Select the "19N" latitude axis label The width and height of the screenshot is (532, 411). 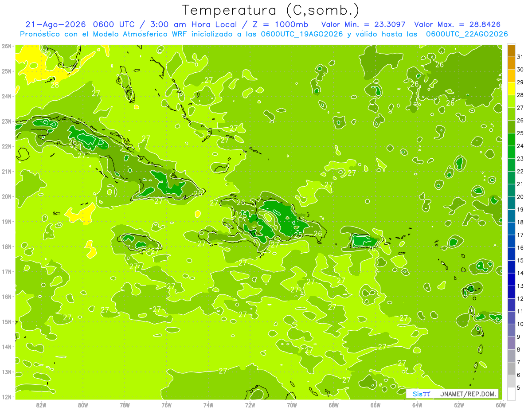pos(7,221)
